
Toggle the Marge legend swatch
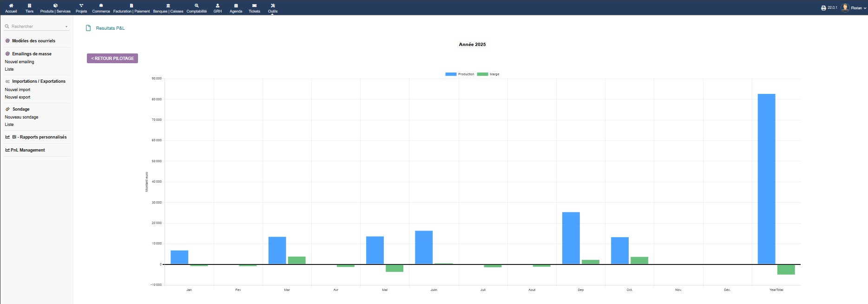(x=482, y=74)
